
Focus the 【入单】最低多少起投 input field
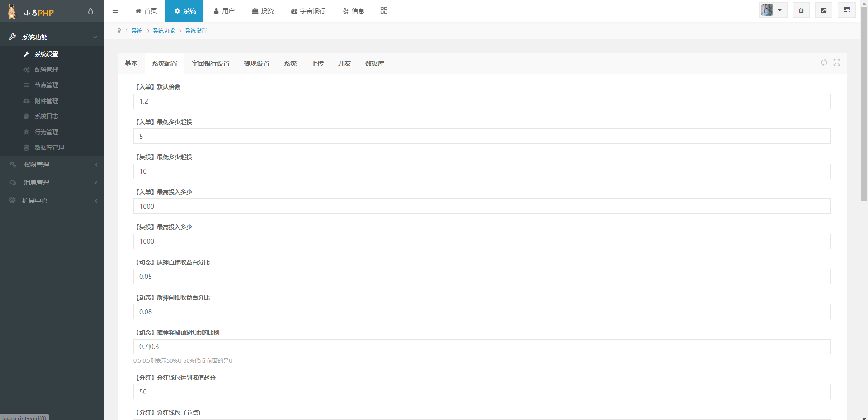tap(482, 136)
